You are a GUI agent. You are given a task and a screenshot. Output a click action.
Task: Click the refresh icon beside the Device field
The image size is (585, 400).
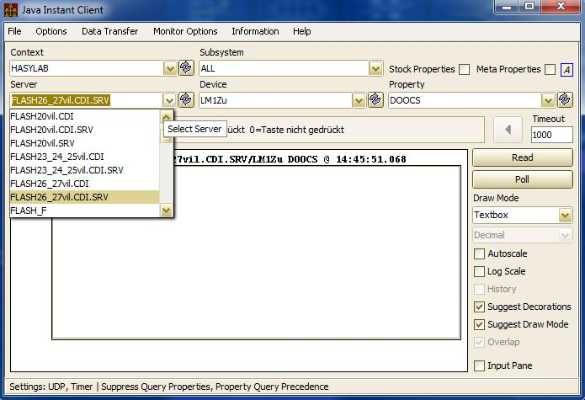tap(375, 100)
